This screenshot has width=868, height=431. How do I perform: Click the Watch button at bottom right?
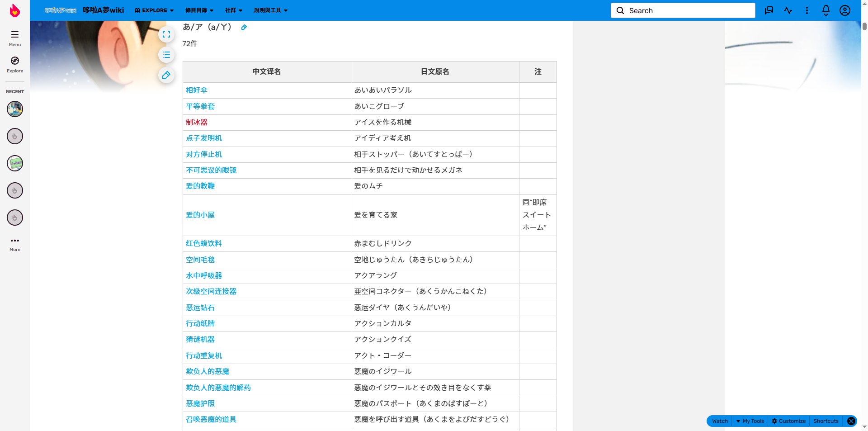click(719, 421)
